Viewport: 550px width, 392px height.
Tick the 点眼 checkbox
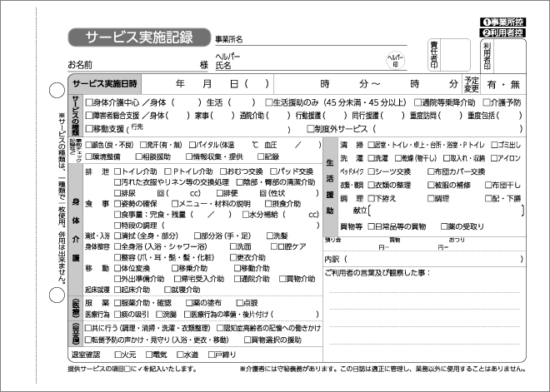[239, 303]
